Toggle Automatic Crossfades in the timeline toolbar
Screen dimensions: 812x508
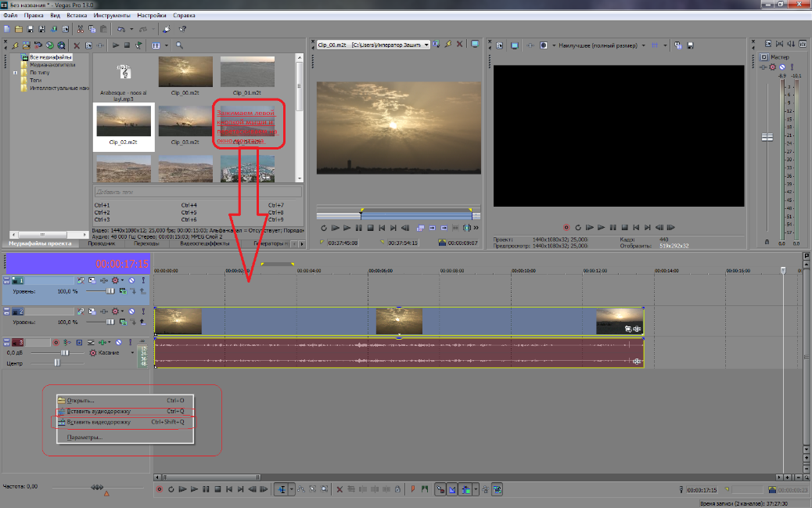click(x=451, y=489)
